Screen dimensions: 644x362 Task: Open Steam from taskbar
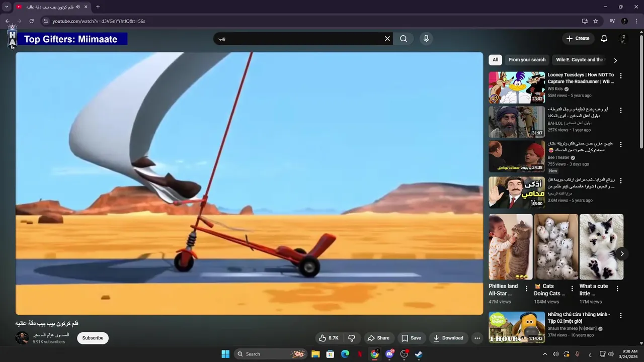(419, 354)
